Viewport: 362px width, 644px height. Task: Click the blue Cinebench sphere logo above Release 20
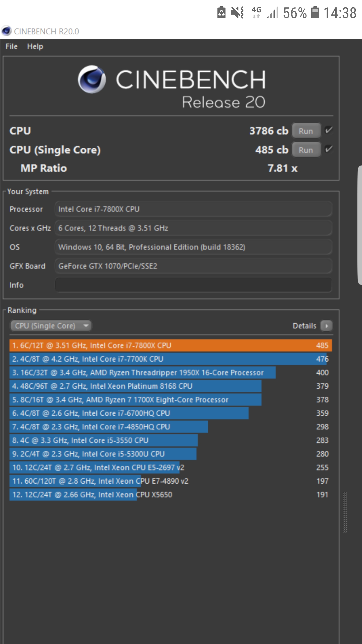pyautogui.click(x=92, y=80)
